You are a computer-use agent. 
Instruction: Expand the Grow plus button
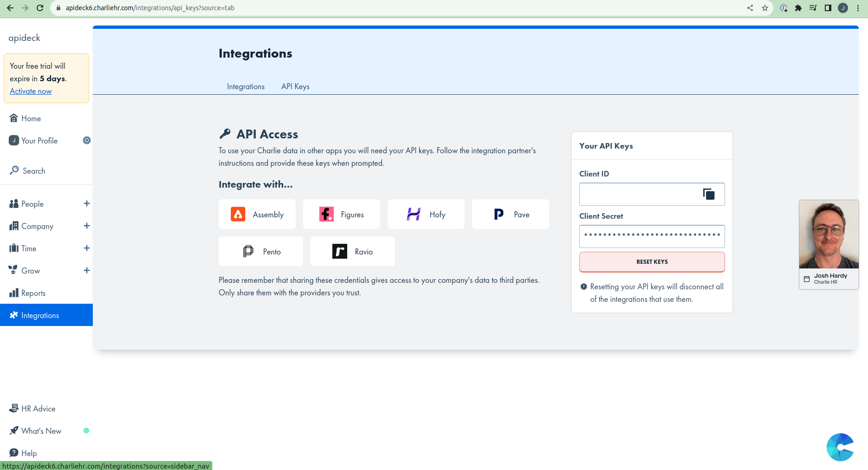86,270
